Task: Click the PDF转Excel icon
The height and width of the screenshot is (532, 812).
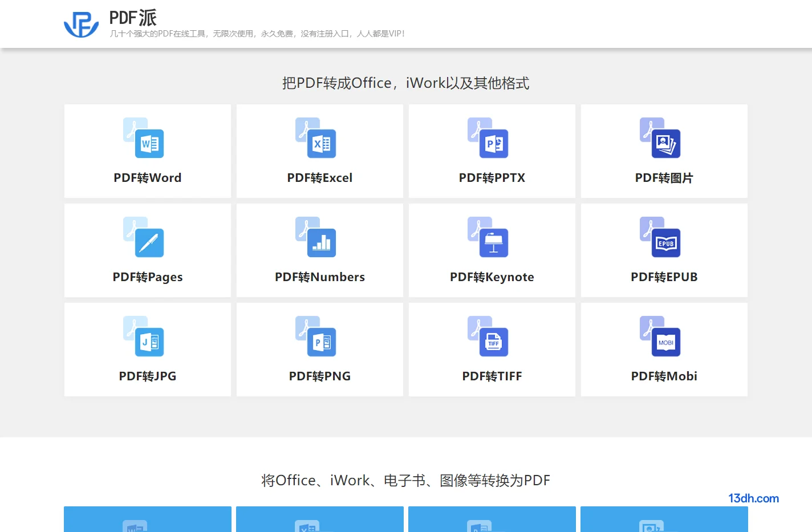Action: point(316,138)
